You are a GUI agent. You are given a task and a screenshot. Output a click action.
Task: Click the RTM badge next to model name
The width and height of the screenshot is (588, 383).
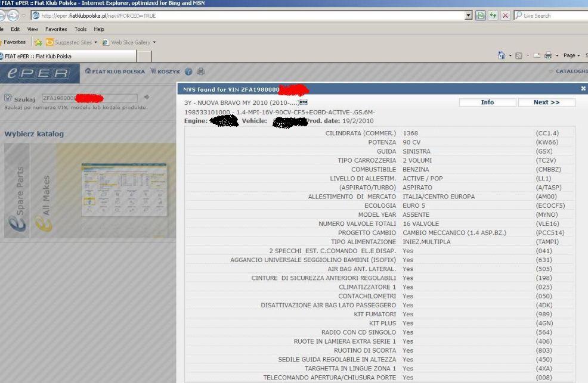pos(304,102)
